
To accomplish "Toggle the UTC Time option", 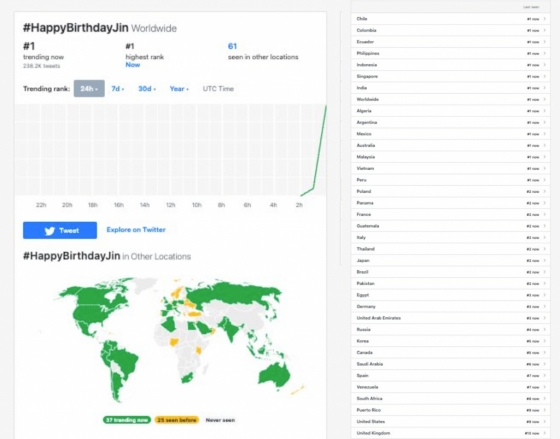I will [218, 89].
